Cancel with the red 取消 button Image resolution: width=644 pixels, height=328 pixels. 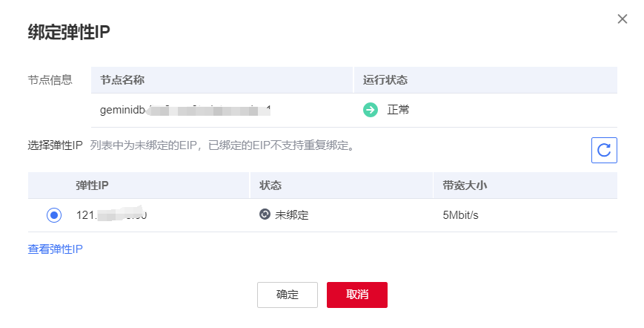pyautogui.click(x=357, y=295)
